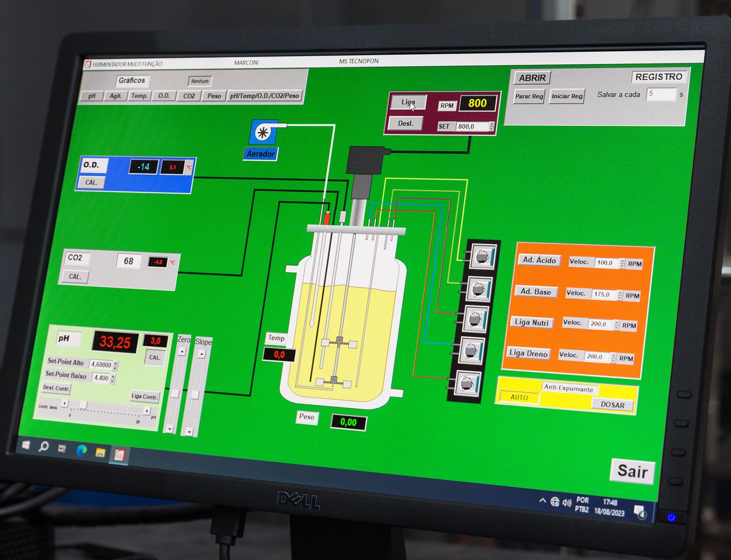This screenshot has height=560, width=731.
Task: Open the pH graph tab
Action: [92, 96]
